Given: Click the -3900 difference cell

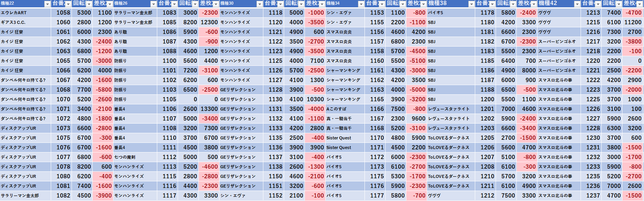Looking at the screenshot, I should click(x=103, y=196).
